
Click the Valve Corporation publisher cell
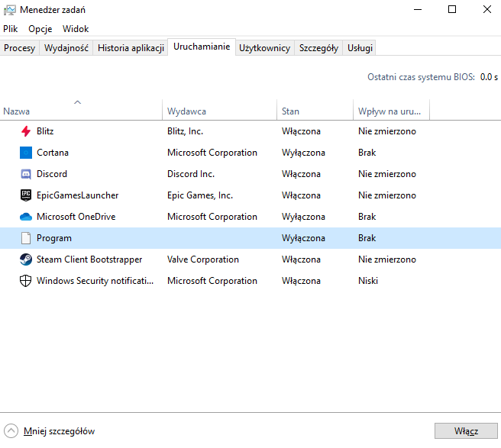tap(203, 259)
